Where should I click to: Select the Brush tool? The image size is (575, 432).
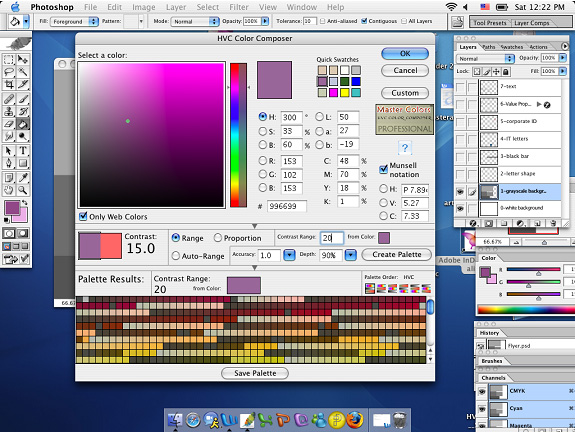23,99
